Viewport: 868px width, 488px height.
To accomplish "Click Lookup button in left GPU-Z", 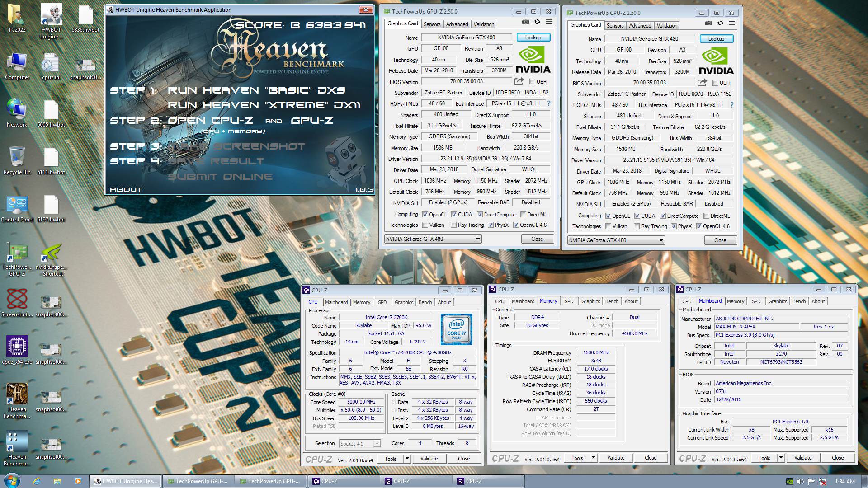I will tap(533, 38).
